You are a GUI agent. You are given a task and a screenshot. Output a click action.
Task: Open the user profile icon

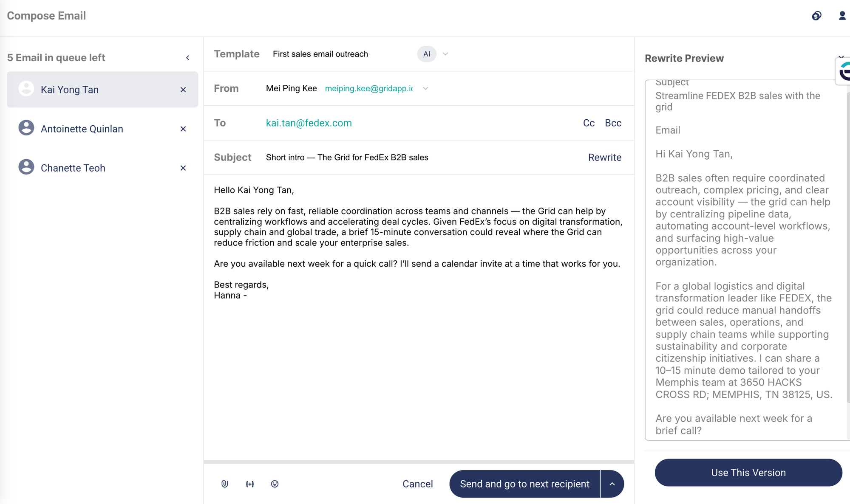pyautogui.click(x=842, y=16)
